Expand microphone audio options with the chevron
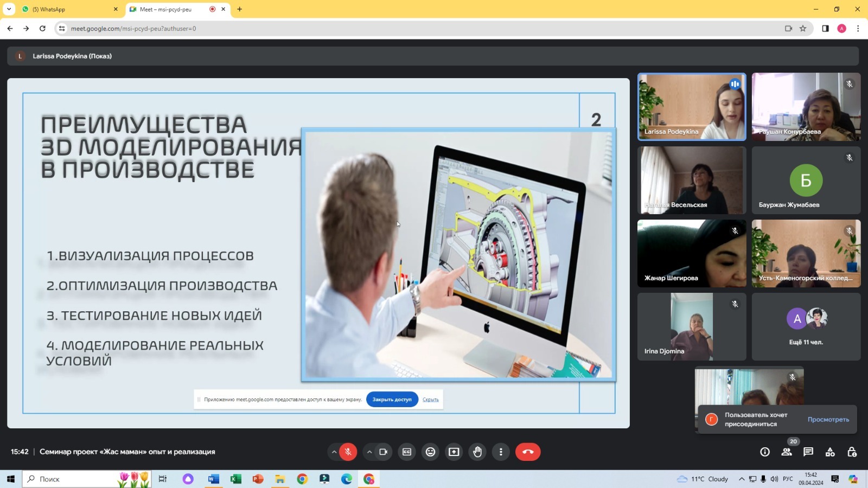The image size is (868, 488). [x=334, y=451]
